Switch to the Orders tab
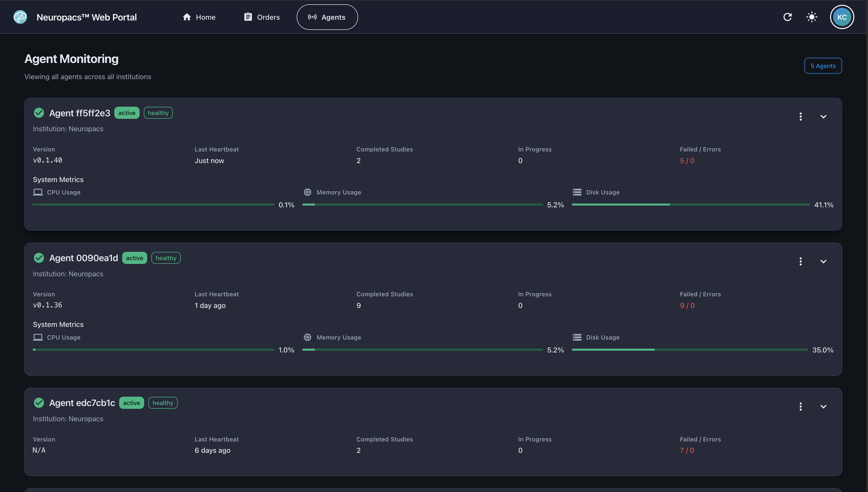 [x=262, y=17]
